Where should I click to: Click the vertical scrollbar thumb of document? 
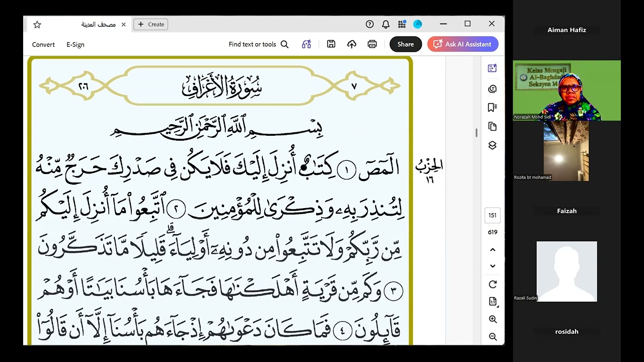coord(476,133)
